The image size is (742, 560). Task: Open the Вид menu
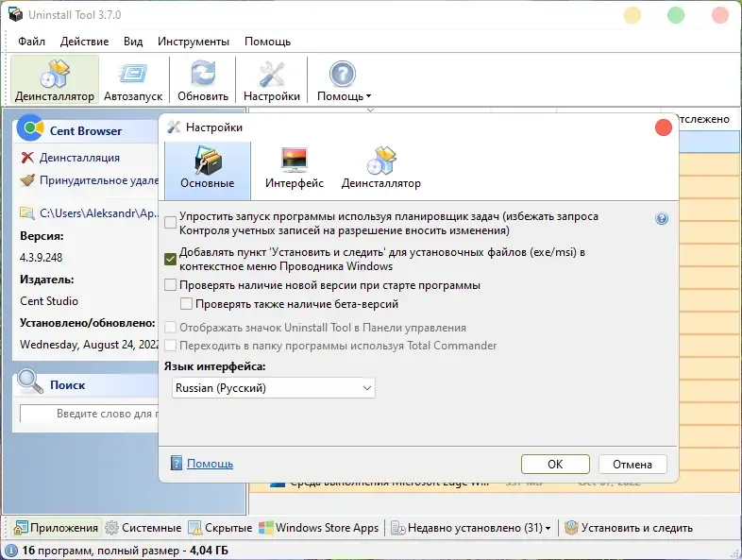click(133, 42)
